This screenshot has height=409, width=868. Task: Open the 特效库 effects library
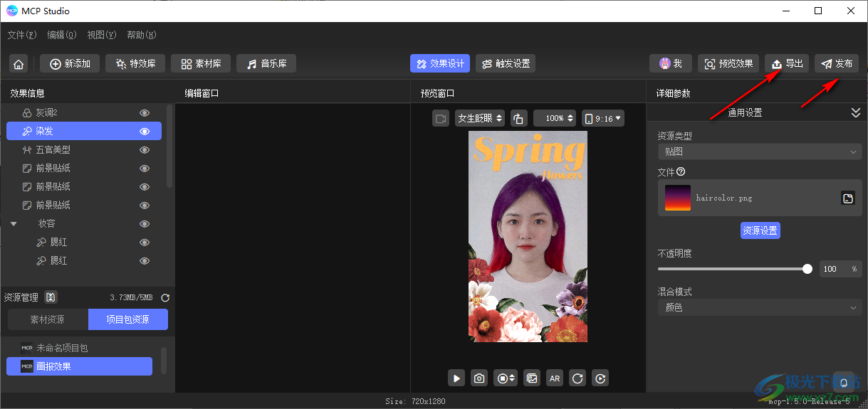[x=135, y=64]
